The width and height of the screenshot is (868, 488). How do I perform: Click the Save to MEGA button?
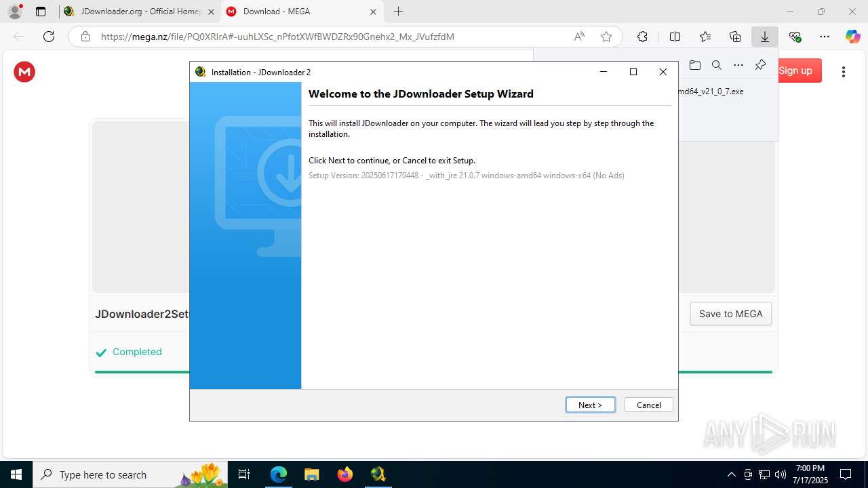[x=730, y=314]
